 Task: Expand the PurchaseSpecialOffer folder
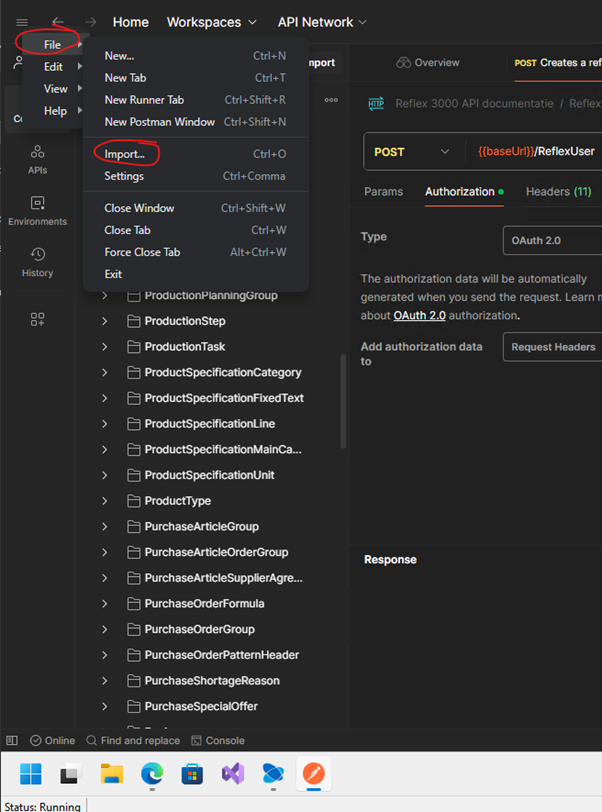tap(105, 706)
